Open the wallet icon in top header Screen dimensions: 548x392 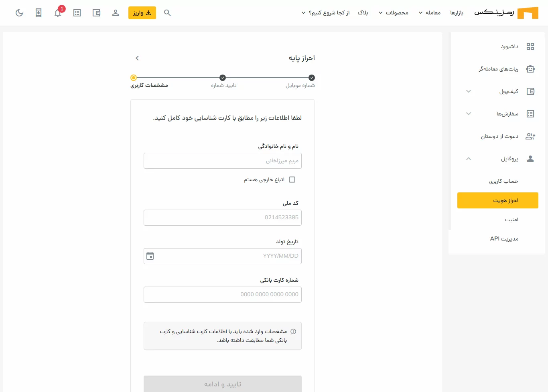click(x=96, y=13)
